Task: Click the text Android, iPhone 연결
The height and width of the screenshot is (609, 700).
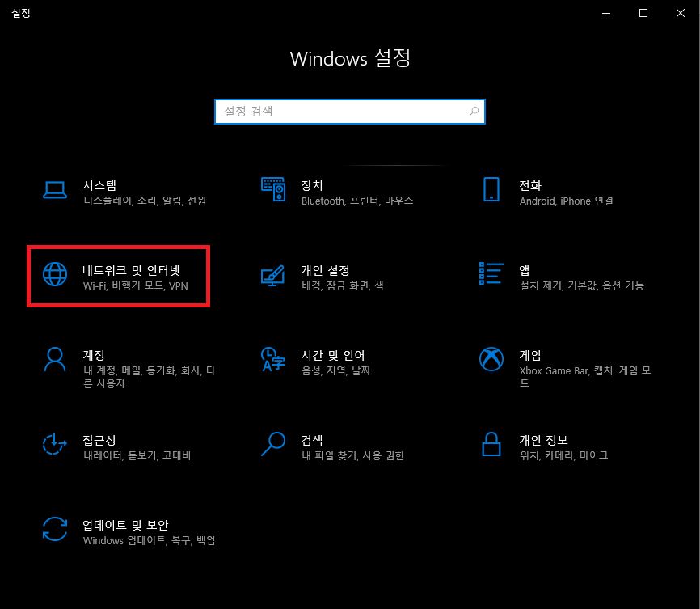Action: (x=567, y=201)
